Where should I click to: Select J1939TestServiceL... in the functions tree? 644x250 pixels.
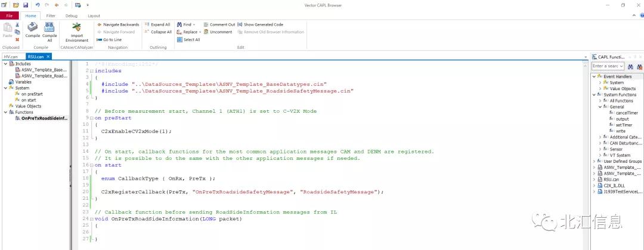[x=620, y=192]
